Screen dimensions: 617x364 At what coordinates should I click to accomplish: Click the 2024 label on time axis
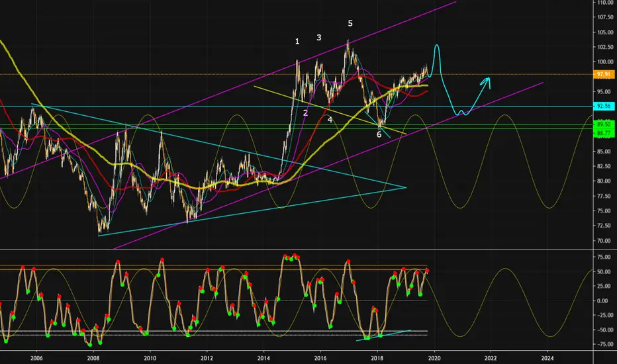tap(547, 358)
